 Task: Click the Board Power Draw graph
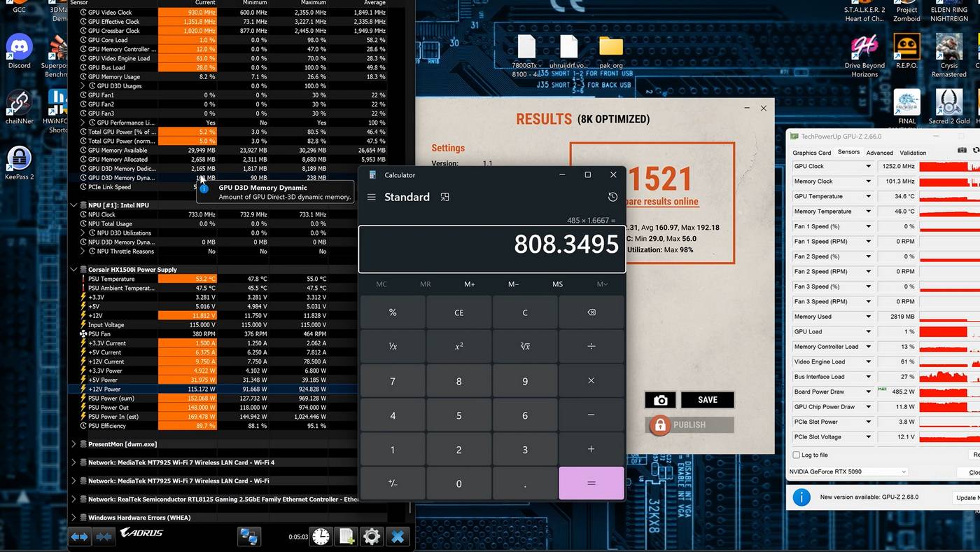[x=949, y=392]
